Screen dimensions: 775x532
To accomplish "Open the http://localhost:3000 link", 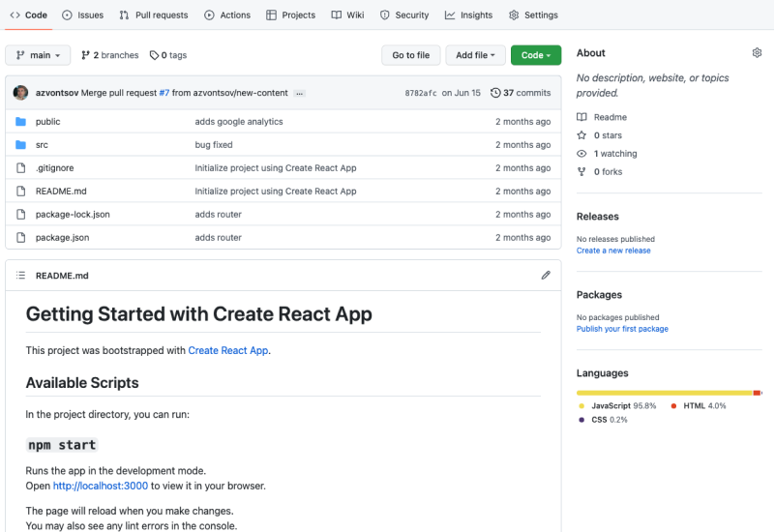I will coord(101,486).
